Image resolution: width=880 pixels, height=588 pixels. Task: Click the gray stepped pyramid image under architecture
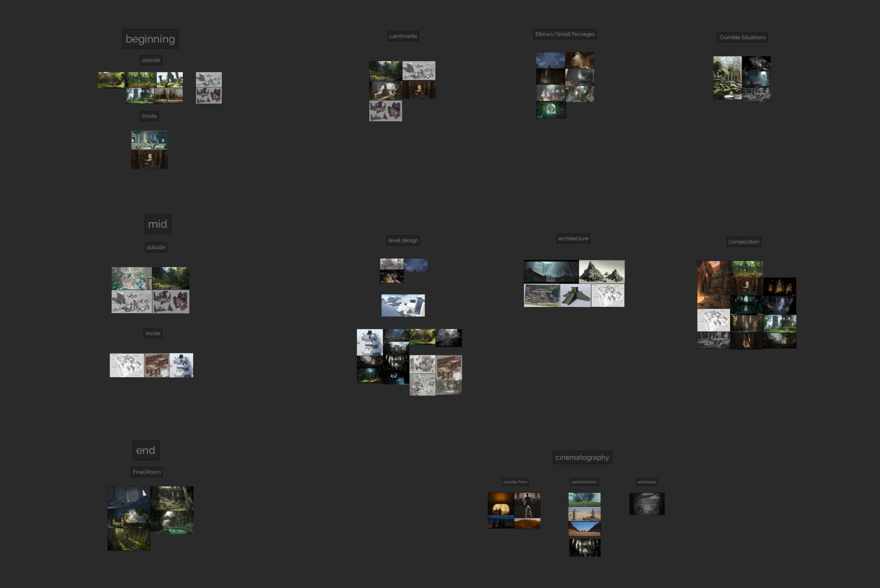tap(601, 272)
